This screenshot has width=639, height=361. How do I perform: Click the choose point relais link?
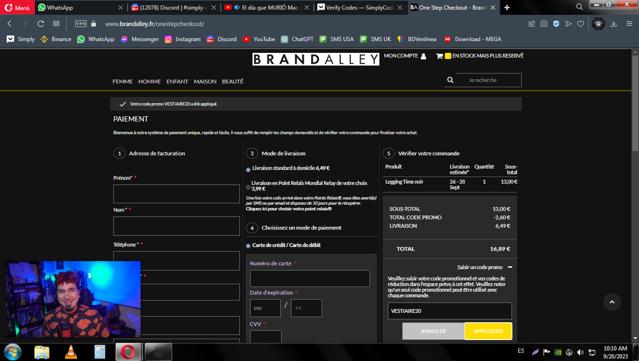coord(289,209)
